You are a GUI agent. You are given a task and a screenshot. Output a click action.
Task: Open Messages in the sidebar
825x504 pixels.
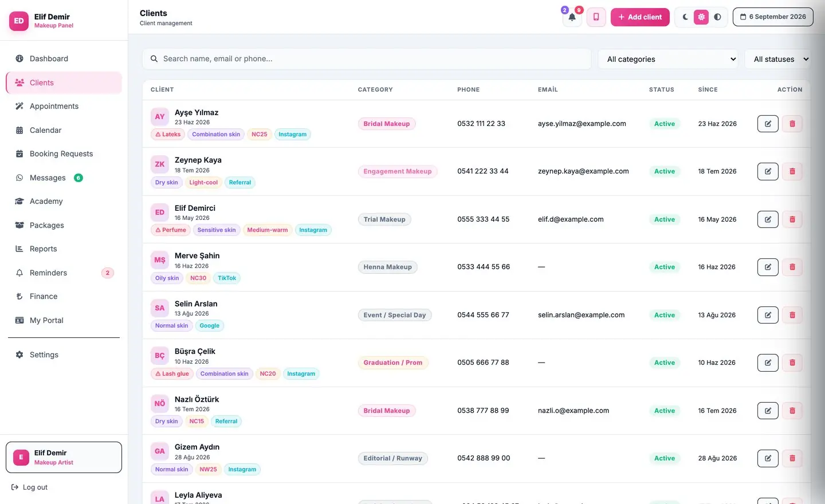point(64,178)
